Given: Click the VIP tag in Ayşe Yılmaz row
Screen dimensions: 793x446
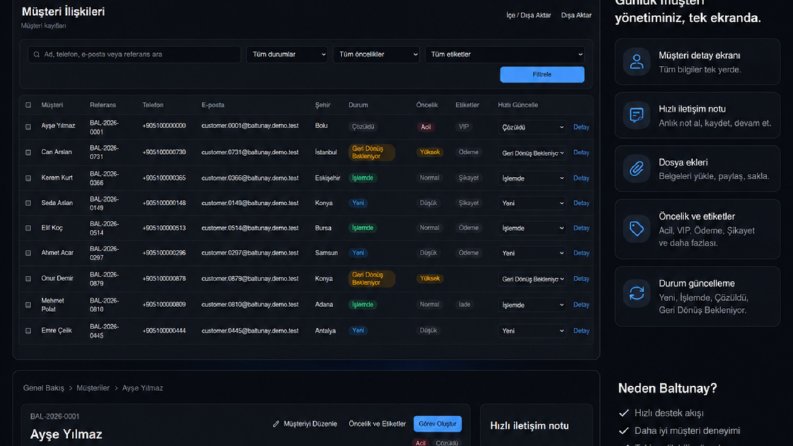Looking at the screenshot, I should (x=463, y=127).
